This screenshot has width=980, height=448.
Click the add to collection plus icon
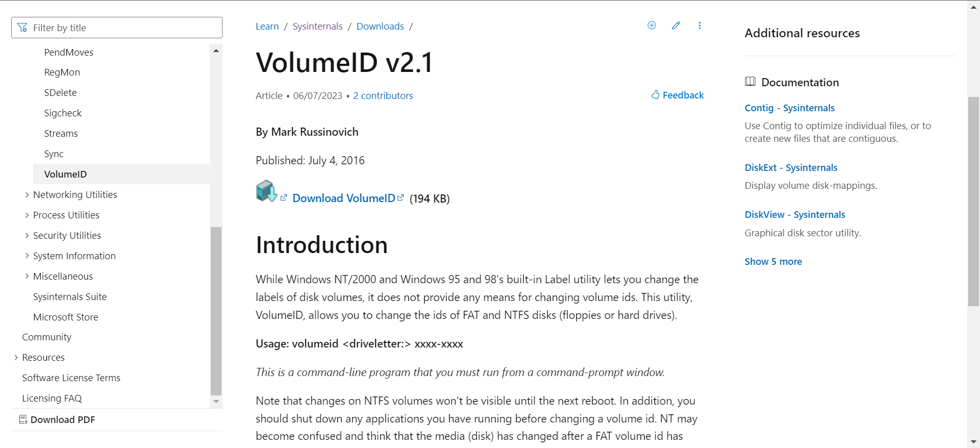coord(652,26)
